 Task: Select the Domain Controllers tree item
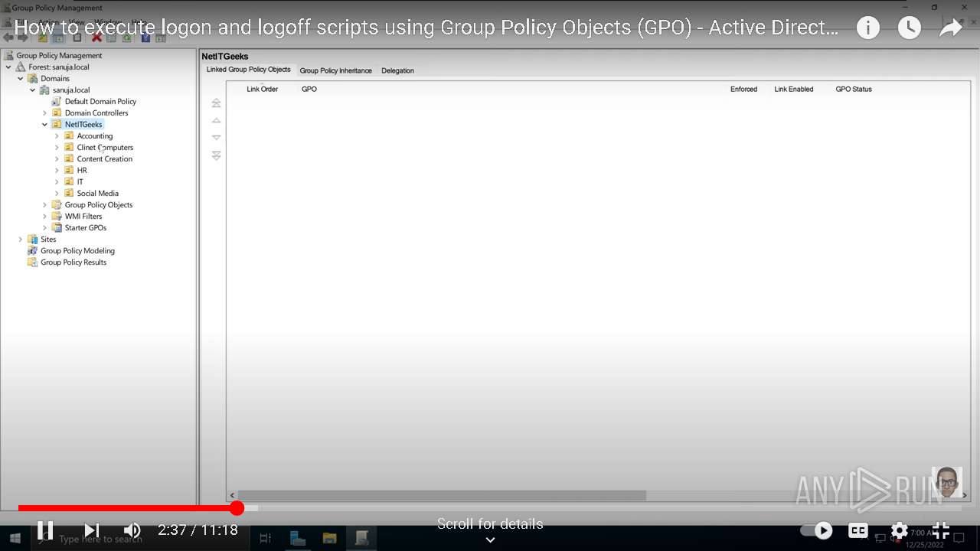click(x=96, y=113)
